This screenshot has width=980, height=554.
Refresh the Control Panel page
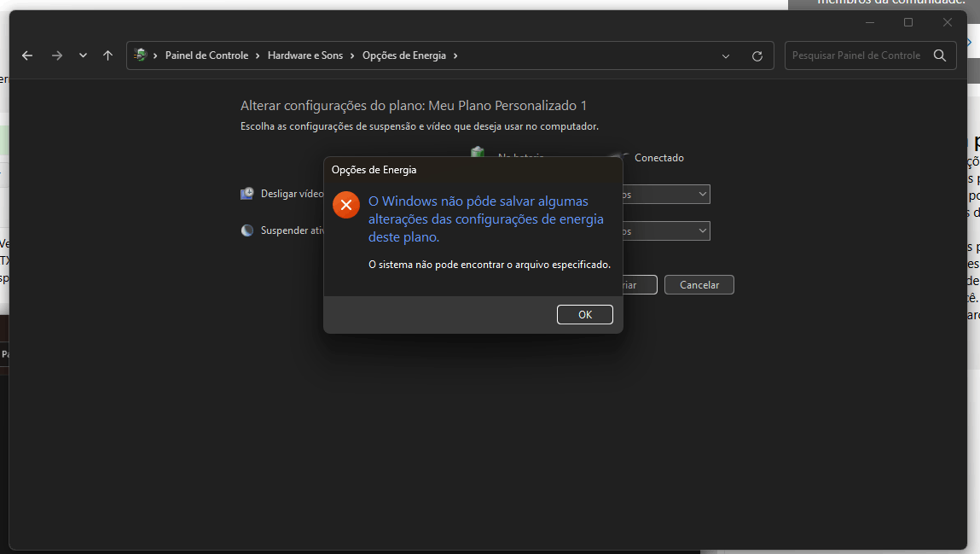[x=757, y=55]
